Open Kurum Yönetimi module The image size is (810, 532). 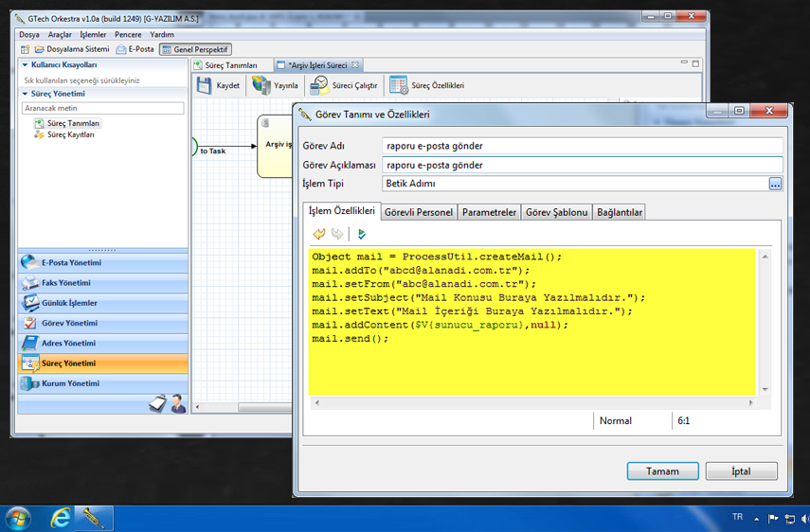coord(103,383)
